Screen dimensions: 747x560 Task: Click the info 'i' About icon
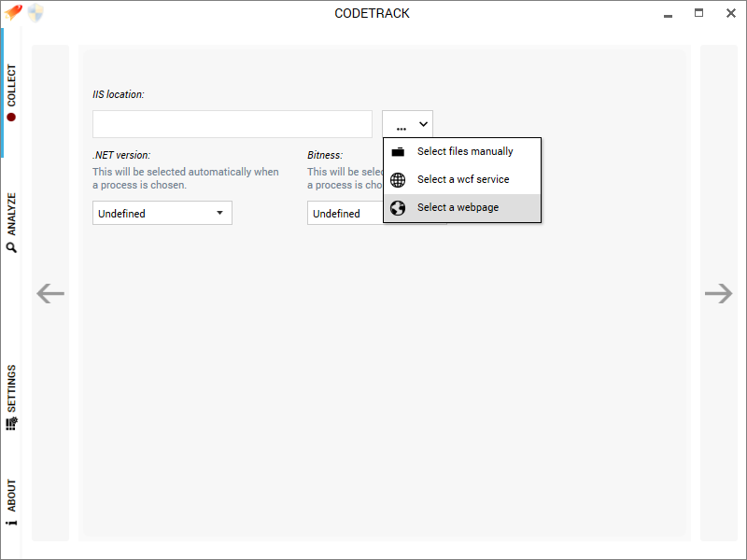11,523
